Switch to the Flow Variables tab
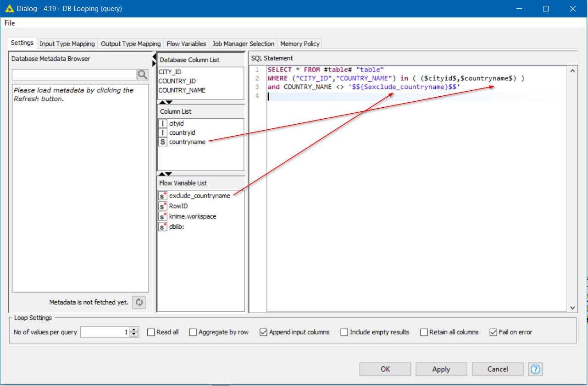This screenshot has height=386, width=588. (x=186, y=44)
